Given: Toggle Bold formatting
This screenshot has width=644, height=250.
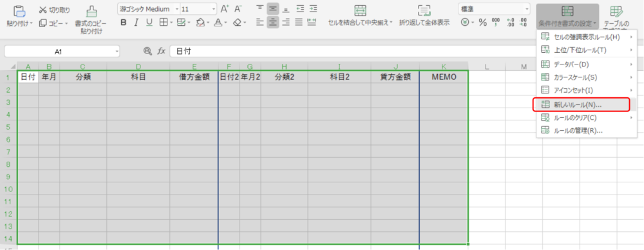Looking at the screenshot, I should 124,22.
